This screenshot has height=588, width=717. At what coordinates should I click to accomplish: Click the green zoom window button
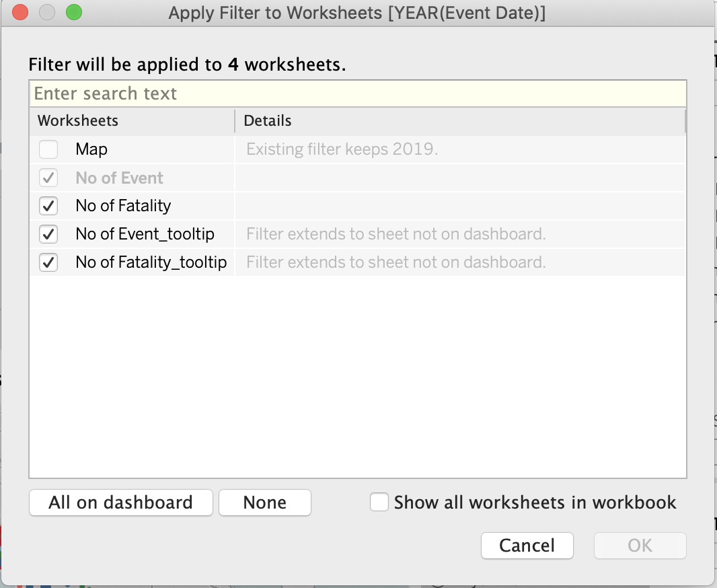coord(73,13)
